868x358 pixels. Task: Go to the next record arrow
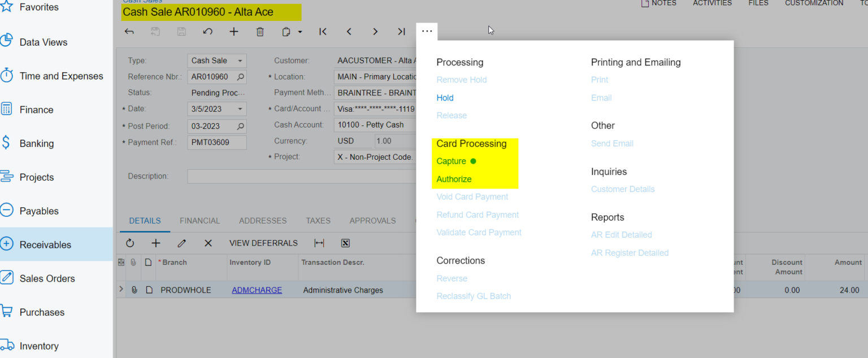[375, 32]
